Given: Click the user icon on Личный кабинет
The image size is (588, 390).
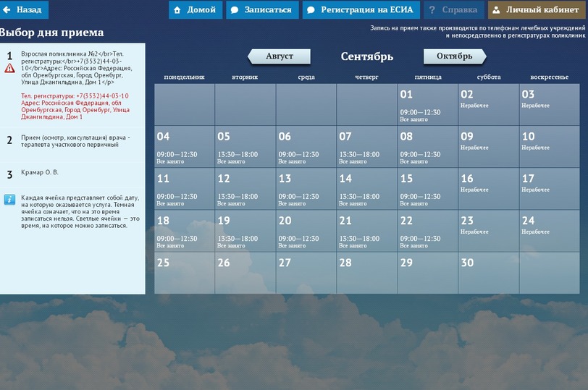Looking at the screenshot, I should pos(497,10).
